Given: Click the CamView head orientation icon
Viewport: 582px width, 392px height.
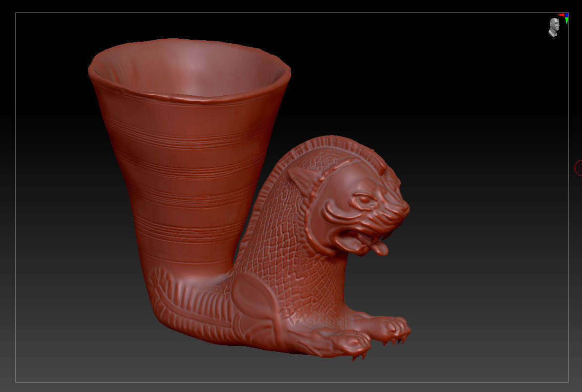Looking at the screenshot, I should 554,27.
